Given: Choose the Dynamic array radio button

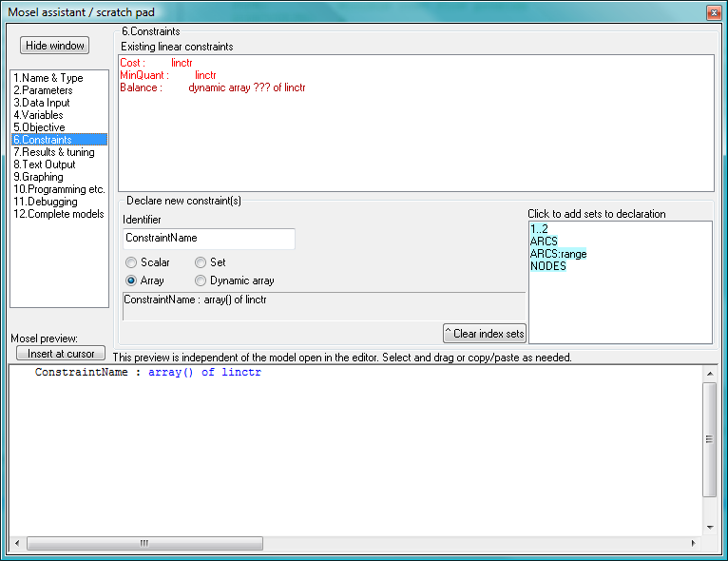Looking at the screenshot, I should 201,280.
